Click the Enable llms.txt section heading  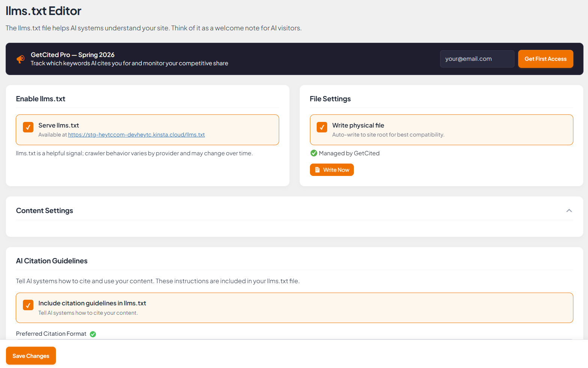41,99
